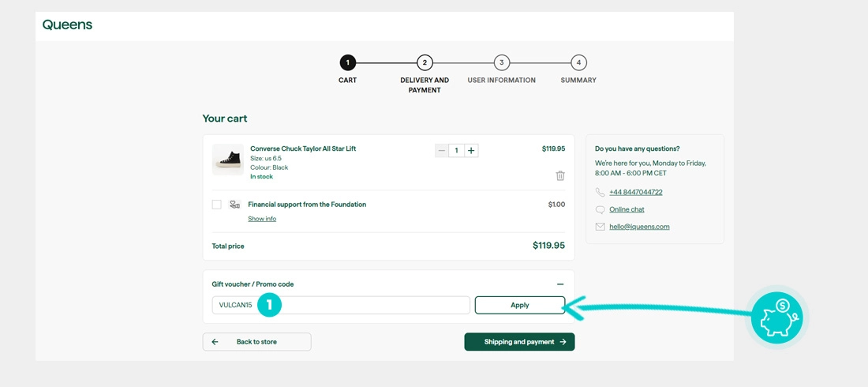Go to step 1 Cart
The image size is (868, 387).
pyautogui.click(x=348, y=62)
